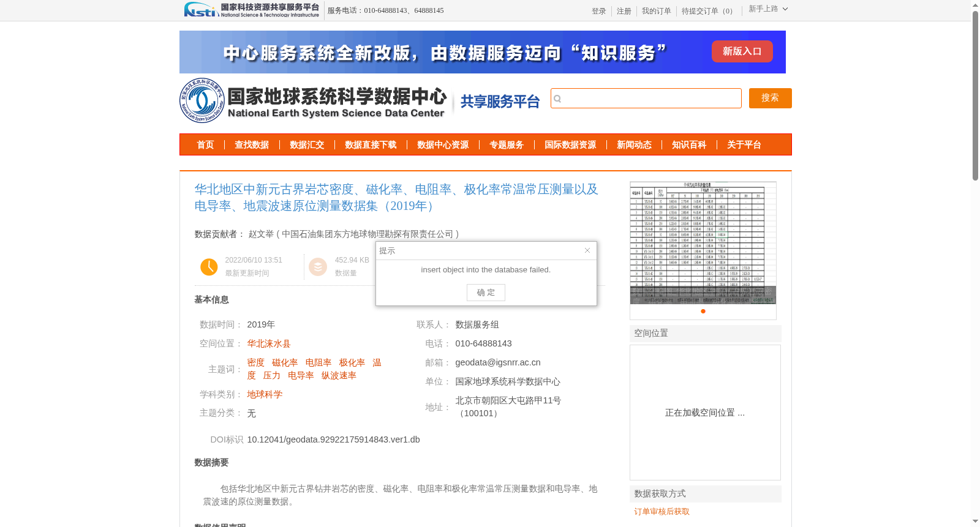Open the 注册 register link

point(624,11)
